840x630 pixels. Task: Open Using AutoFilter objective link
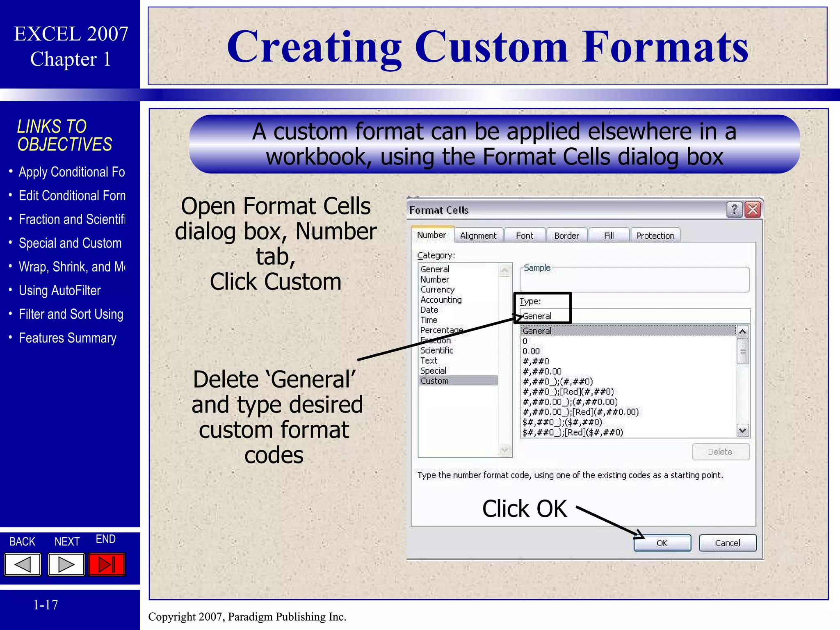[59, 291]
